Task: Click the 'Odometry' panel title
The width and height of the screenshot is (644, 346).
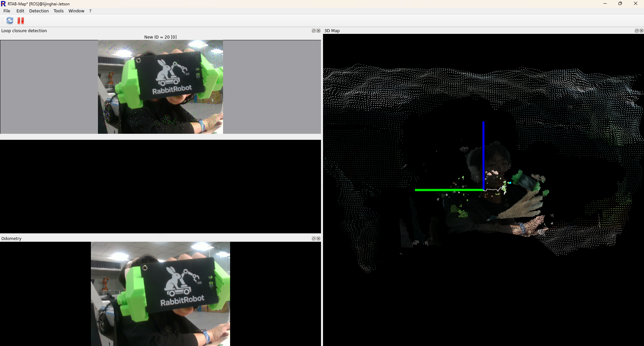Action: (x=11, y=239)
